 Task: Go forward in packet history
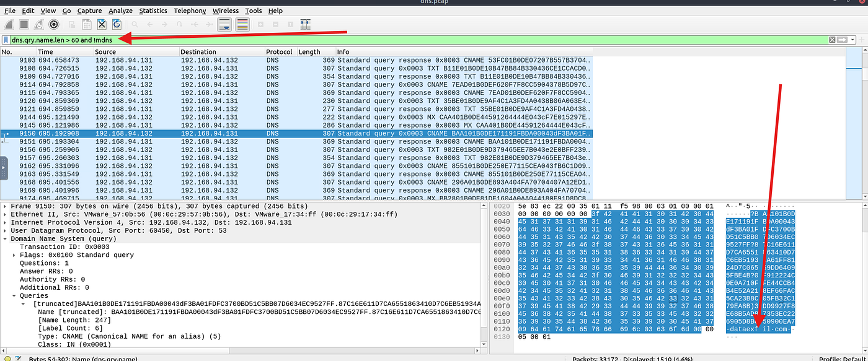pyautogui.click(x=164, y=24)
